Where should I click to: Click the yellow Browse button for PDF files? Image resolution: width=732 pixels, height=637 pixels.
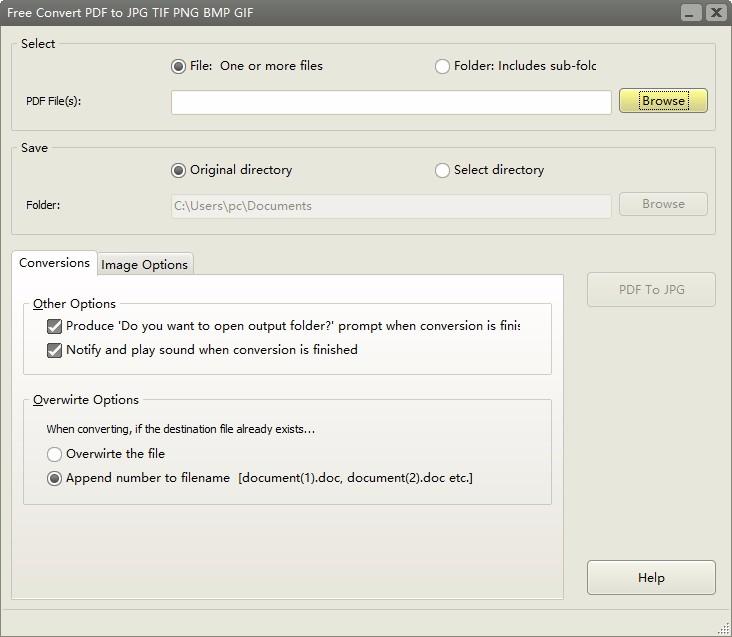663,101
